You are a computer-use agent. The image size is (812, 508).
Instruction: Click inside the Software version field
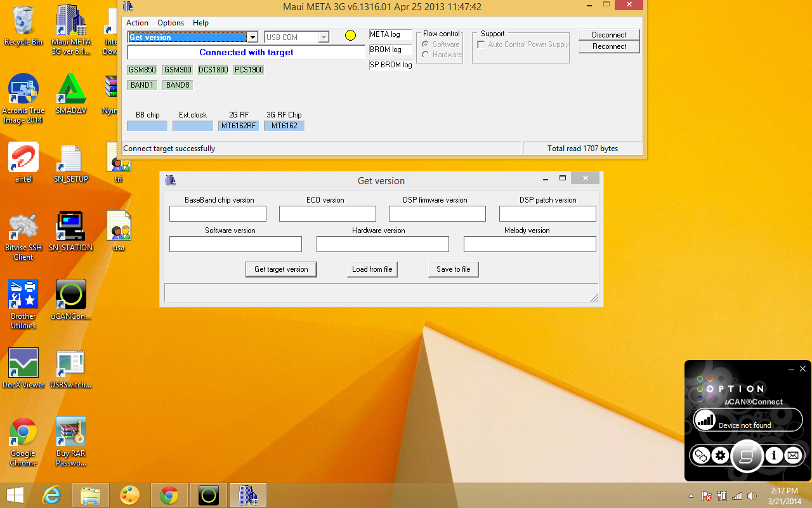click(x=235, y=244)
